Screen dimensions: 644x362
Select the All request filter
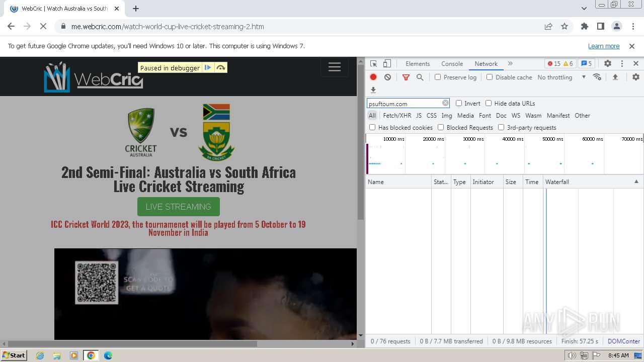tap(372, 116)
